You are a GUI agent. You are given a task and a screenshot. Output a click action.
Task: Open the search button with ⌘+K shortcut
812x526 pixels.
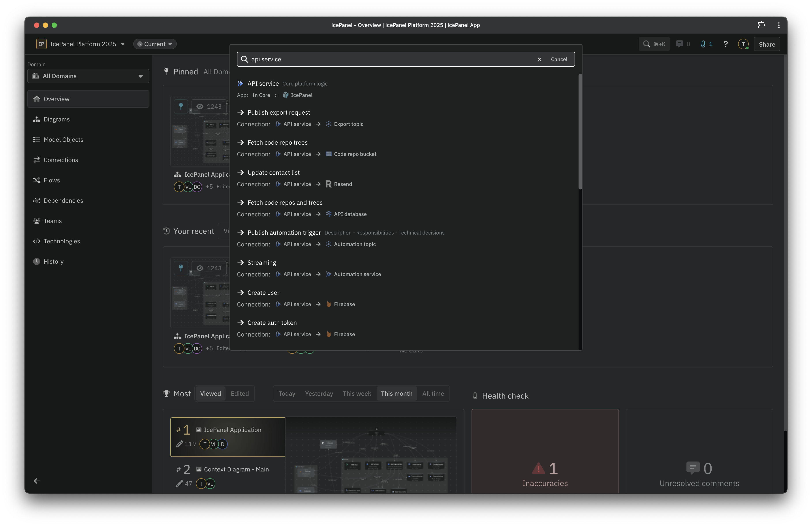coord(654,44)
